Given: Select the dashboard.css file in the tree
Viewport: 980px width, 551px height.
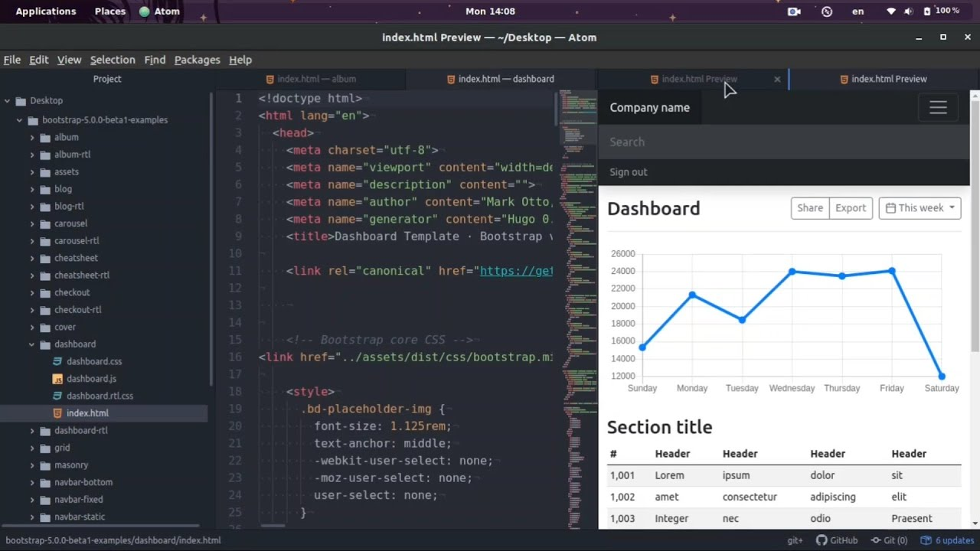Looking at the screenshot, I should (94, 360).
